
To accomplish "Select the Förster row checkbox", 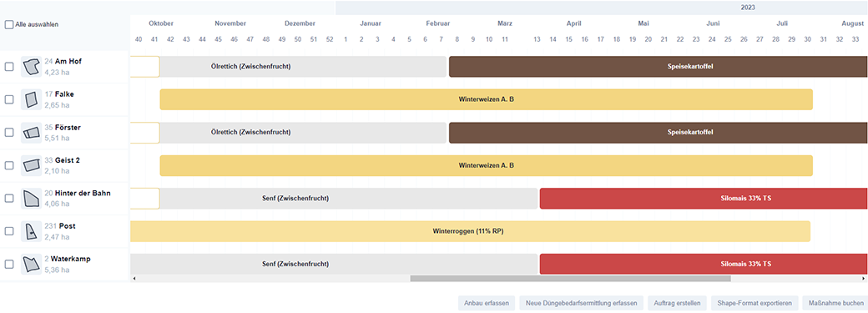I will 9,133.
